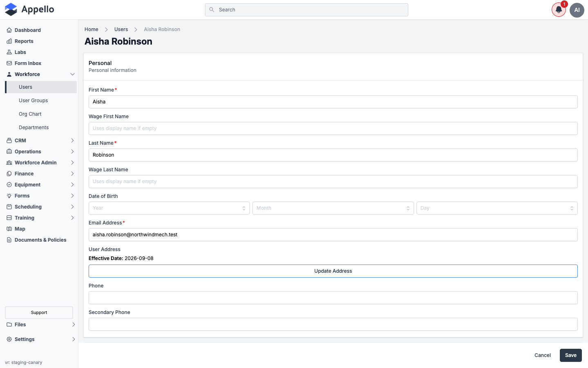Go to Users breadcrumb link

121,29
